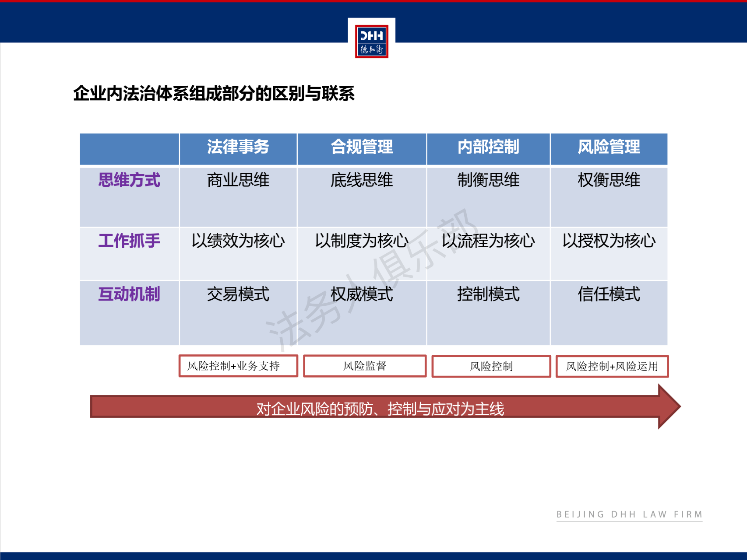Click the 以制度为核心 cell
Viewport: 747px width, 560px height.
pos(362,254)
